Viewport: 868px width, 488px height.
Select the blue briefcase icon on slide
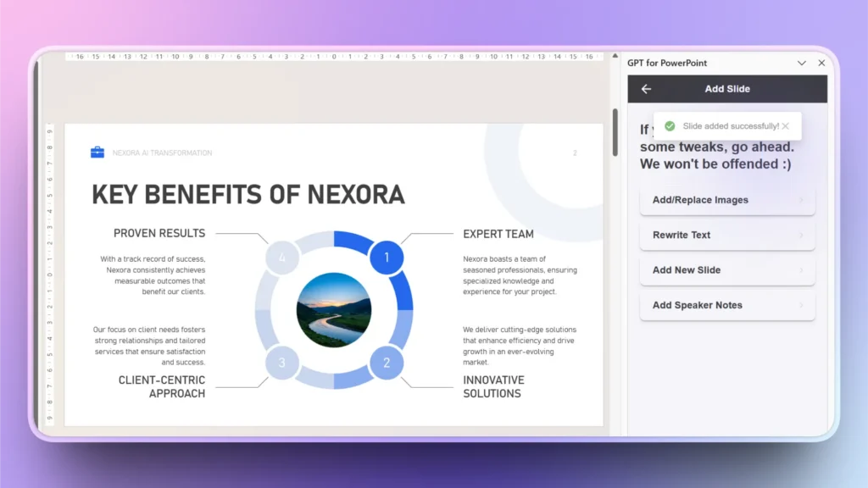(x=97, y=152)
